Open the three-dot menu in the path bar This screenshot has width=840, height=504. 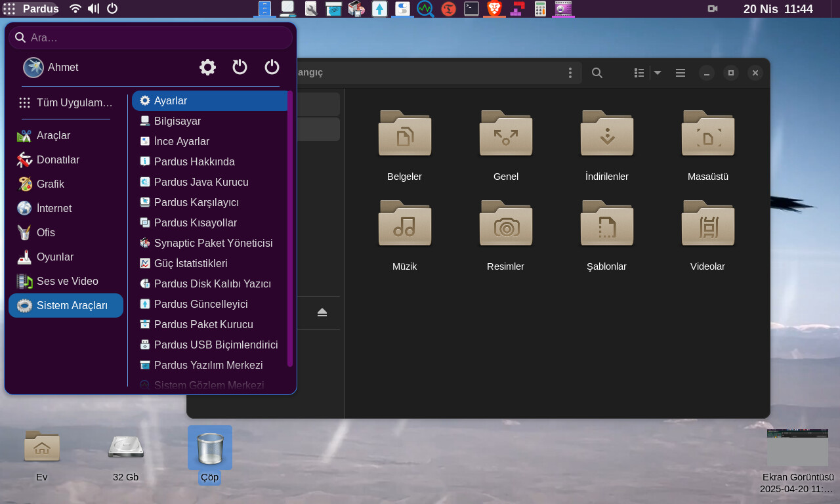[x=570, y=73]
